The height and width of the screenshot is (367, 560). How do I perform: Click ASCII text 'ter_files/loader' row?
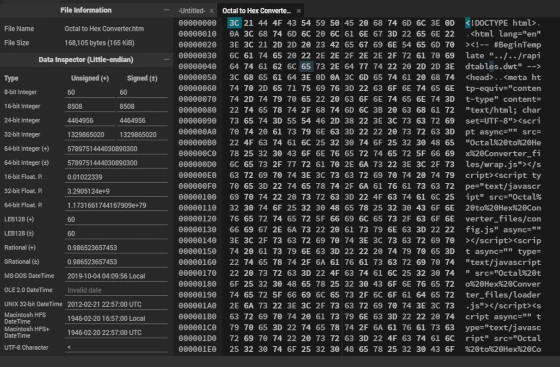point(503,295)
